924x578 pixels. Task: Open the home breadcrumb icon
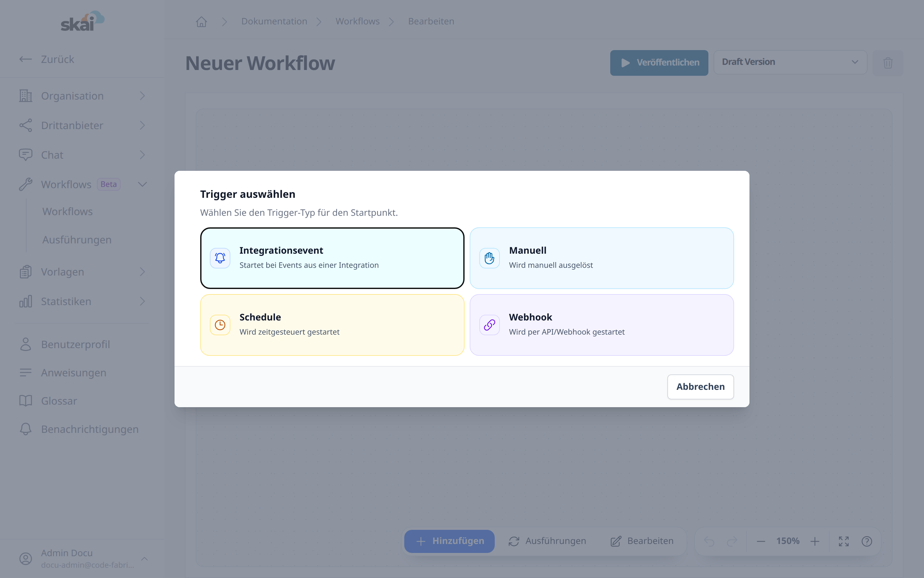coord(201,22)
